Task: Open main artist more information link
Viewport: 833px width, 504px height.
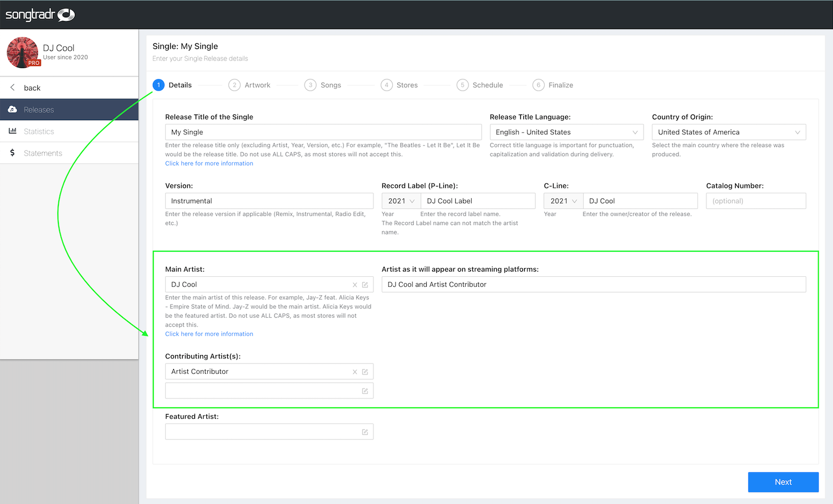Action: tap(209, 334)
